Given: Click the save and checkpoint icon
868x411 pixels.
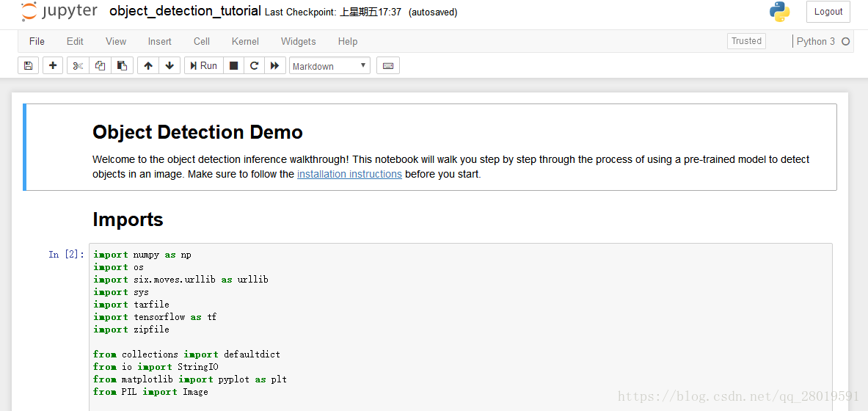Looking at the screenshot, I should click(28, 66).
